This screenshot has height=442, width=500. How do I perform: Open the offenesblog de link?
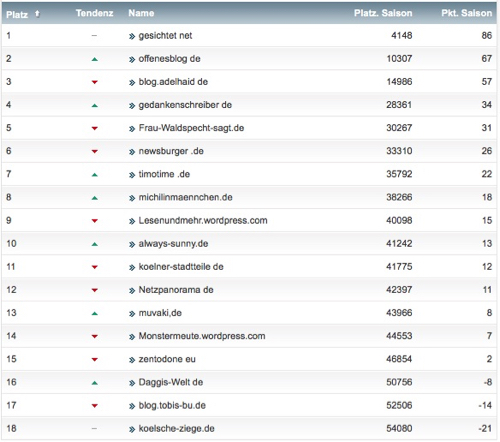tap(169, 59)
